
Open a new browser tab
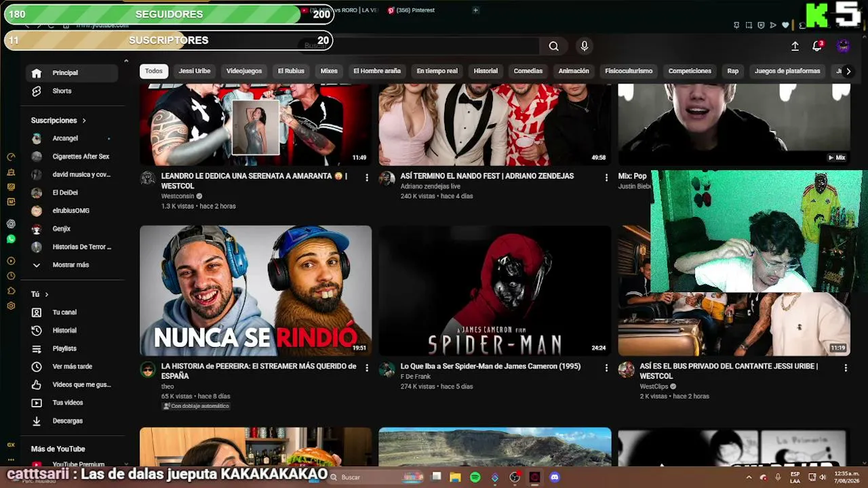(x=475, y=10)
